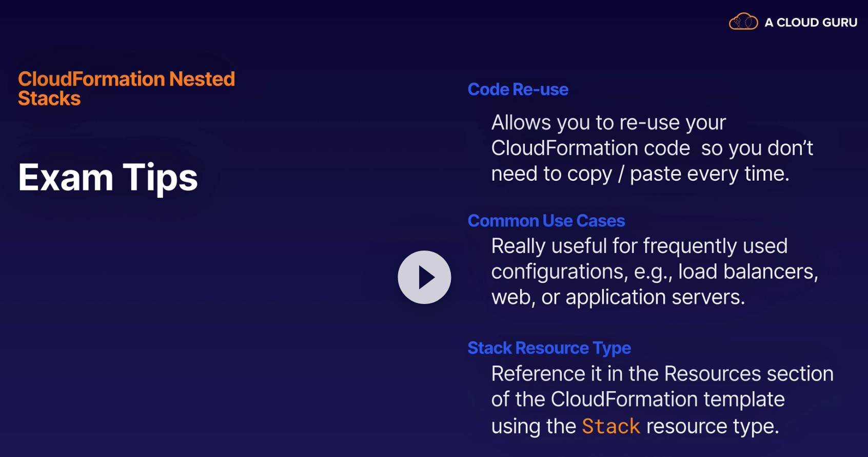Click the 'CloudFormation code' text in paragraph
The width and height of the screenshot is (868, 457).
tap(590, 148)
